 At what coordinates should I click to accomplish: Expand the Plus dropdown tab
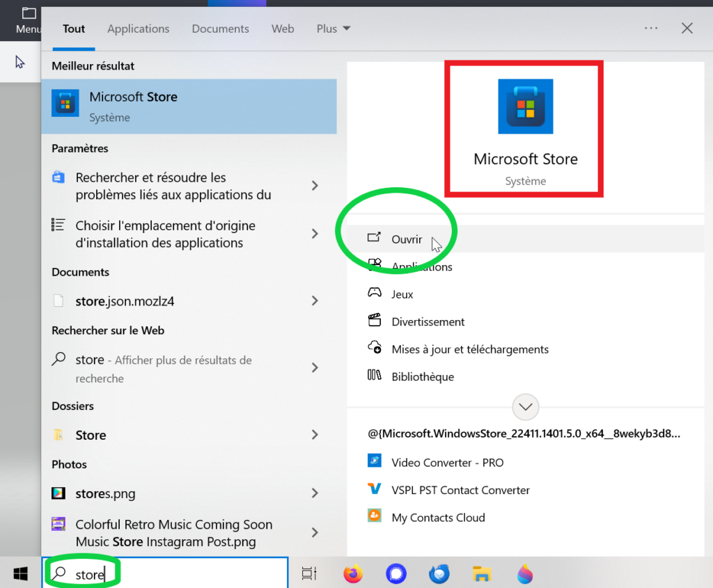click(x=334, y=29)
